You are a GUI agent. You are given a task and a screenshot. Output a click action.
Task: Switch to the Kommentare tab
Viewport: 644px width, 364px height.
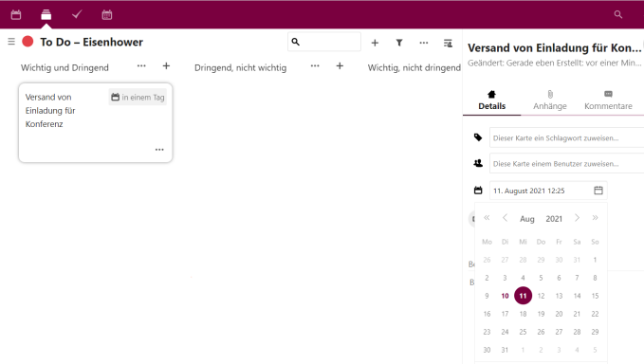click(608, 100)
